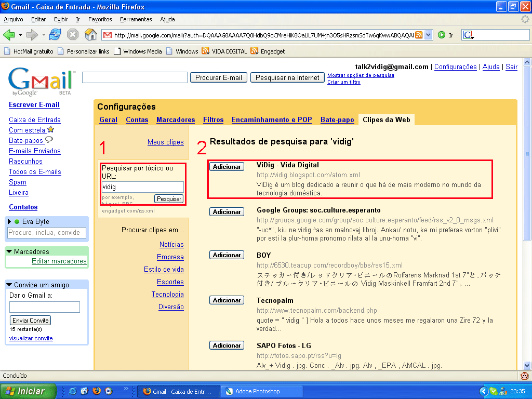Click the Stop loading icon
This screenshot has width=532, height=399.
tap(73, 35)
